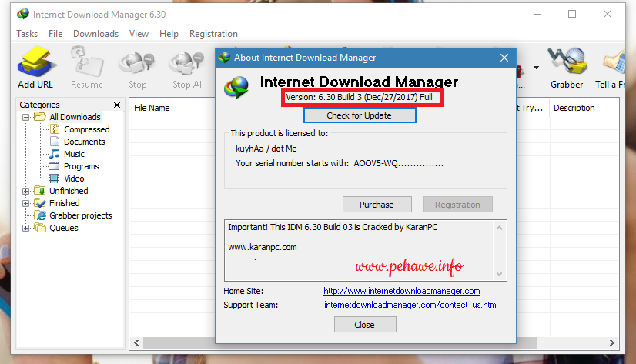Click the down arrow of the notes scrollbar
Viewport: 636px width, 364px height.
click(499, 274)
